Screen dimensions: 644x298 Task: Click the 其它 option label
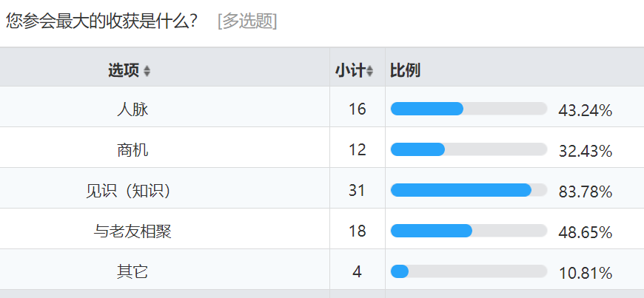pos(133,272)
